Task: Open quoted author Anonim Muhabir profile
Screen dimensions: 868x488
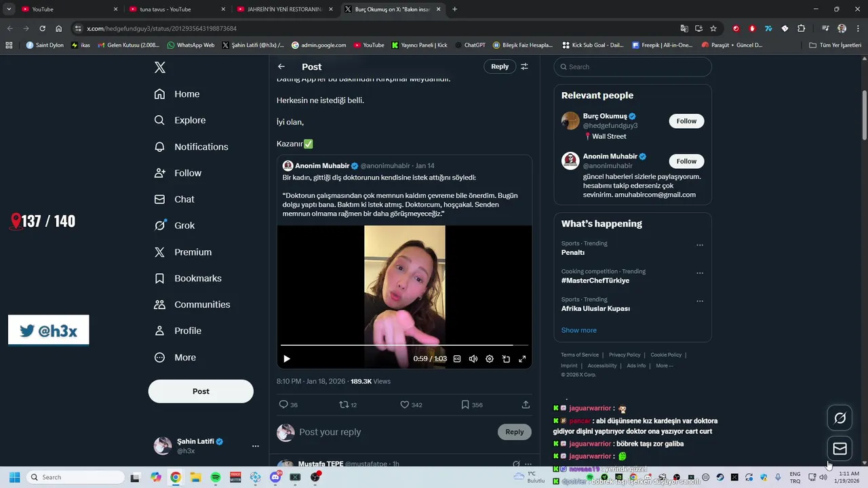Action: [x=322, y=166]
